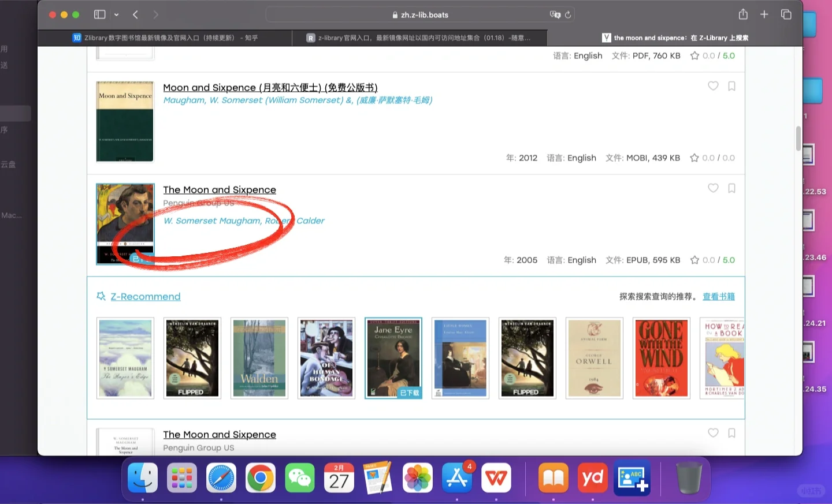The height and width of the screenshot is (504, 832).
Task: Open The Razor's Edge recommended cover
Action: pyautogui.click(x=125, y=358)
